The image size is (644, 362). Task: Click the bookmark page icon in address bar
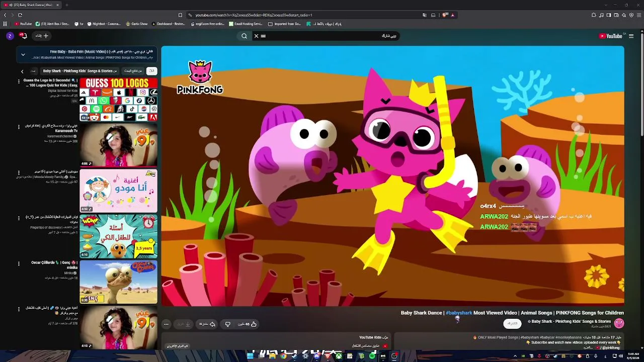pos(180,15)
